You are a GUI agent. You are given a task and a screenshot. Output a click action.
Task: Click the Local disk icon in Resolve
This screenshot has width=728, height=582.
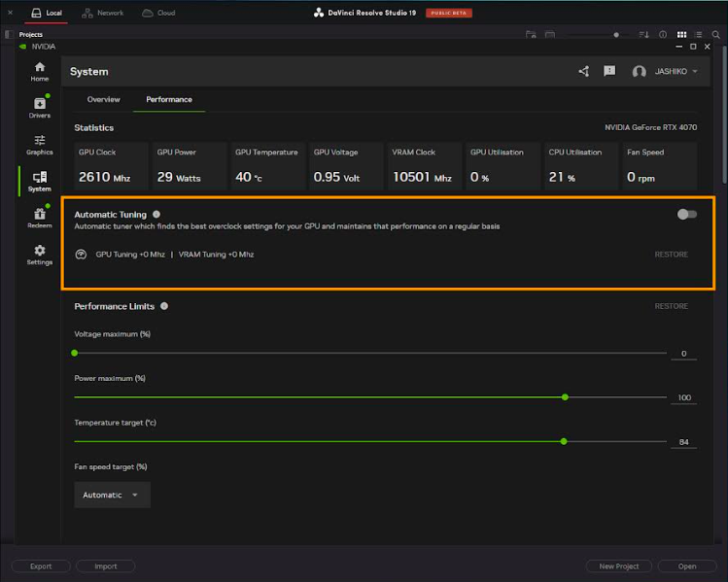click(x=36, y=13)
